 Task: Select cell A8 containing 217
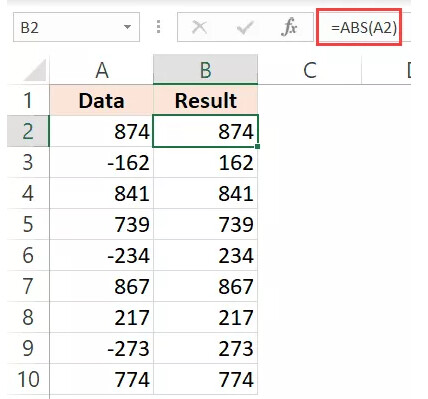[x=101, y=317]
